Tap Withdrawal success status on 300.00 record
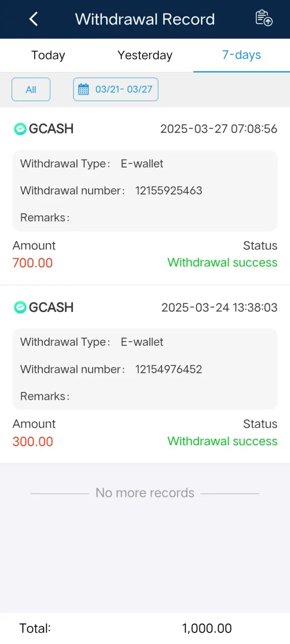The height and width of the screenshot is (644, 290). point(223,441)
